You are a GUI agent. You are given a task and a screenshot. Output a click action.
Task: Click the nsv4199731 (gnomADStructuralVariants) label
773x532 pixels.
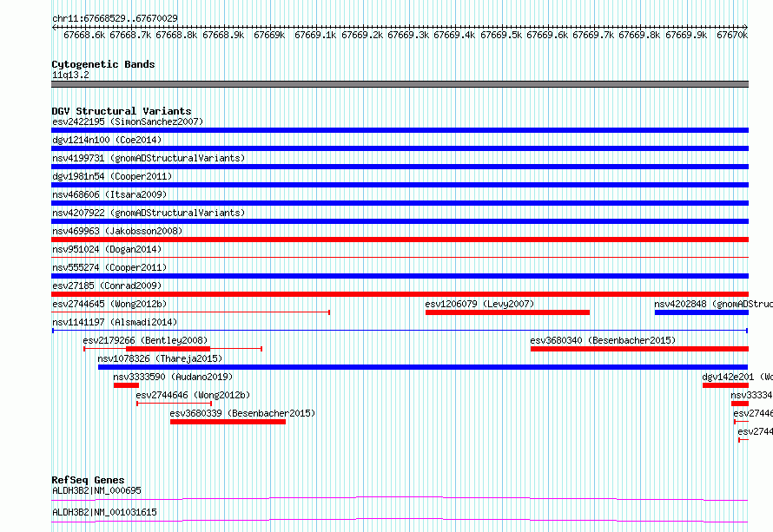point(149,158)
